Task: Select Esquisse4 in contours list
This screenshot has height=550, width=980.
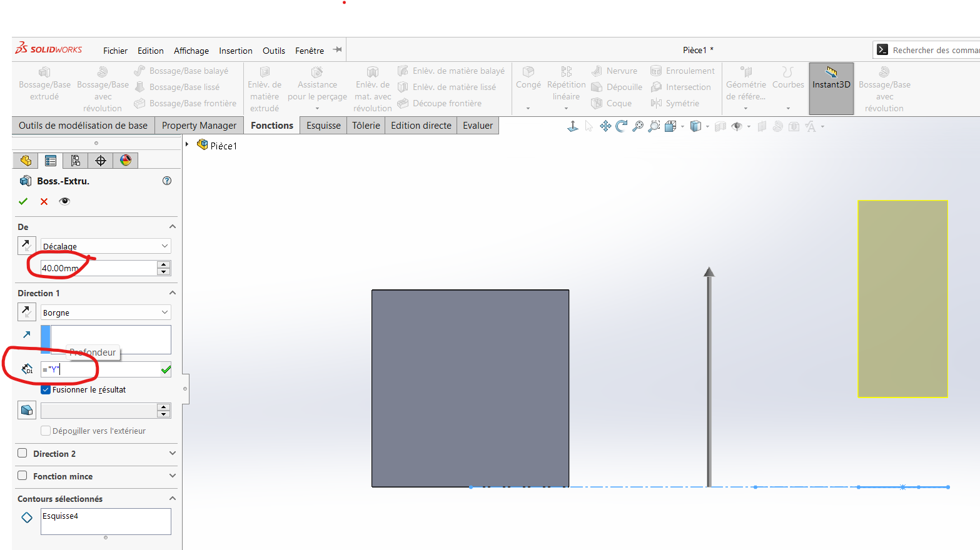Action: click(60, 516)
